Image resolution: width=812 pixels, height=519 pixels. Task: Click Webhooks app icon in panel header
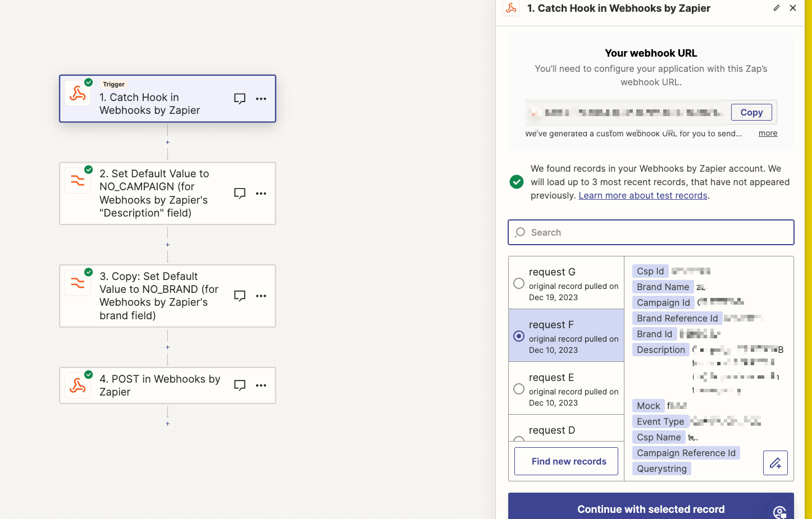511,8
